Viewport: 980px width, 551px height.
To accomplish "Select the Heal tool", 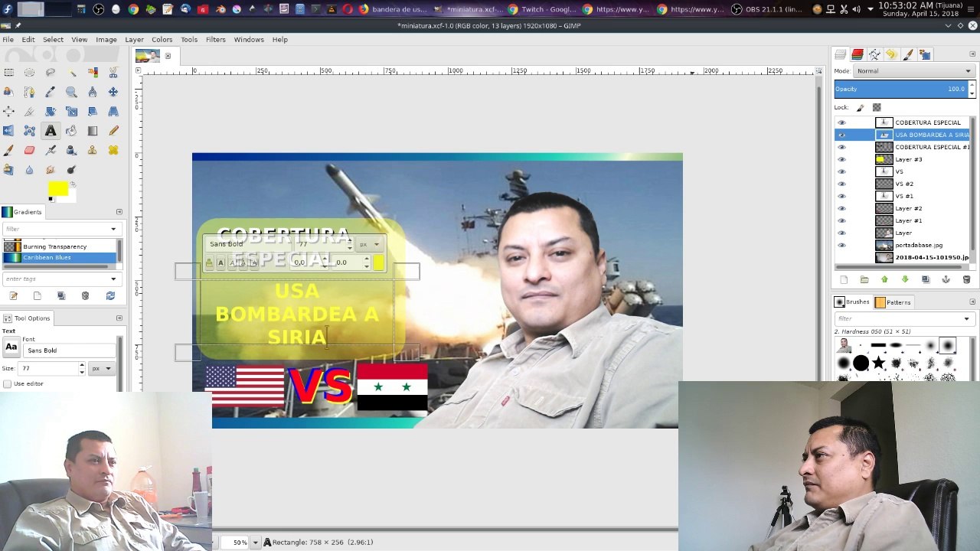I will [x=113, y=150].
